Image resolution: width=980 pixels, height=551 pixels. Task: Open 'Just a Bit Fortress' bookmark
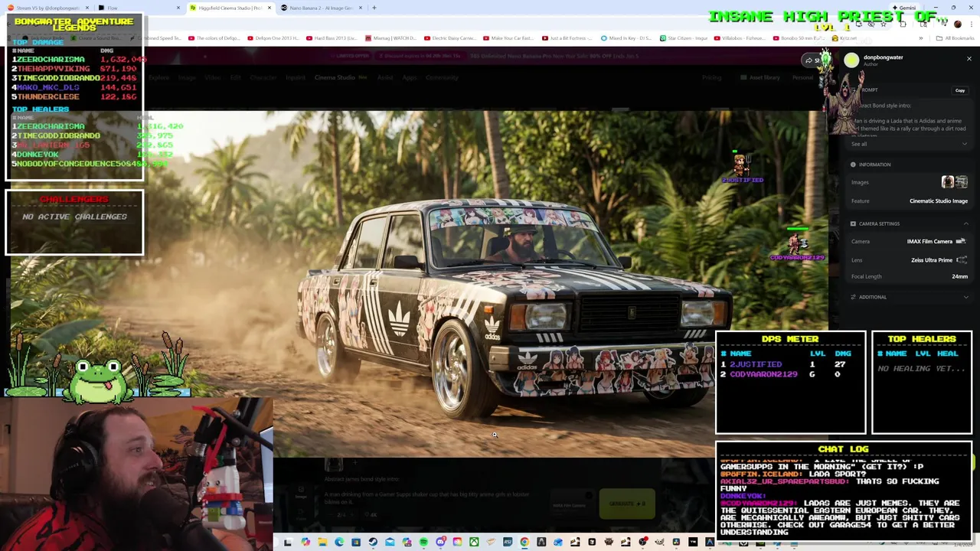click(x=568, y=37)
